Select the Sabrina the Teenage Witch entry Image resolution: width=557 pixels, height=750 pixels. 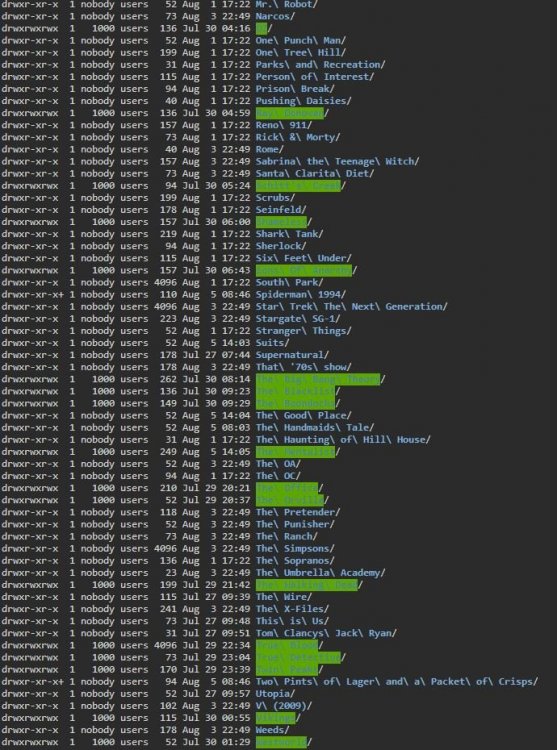coord(337,162)
